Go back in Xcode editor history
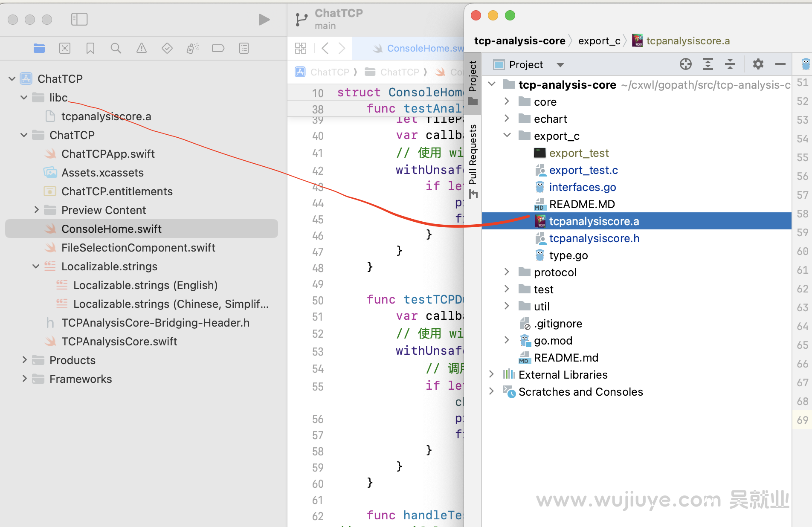The width and height of the screenshot is (812, 527). click(325, 48)
